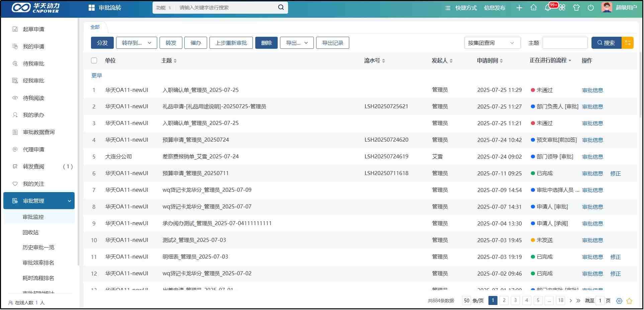This screenshot has width=644, height=310.
Task: Tick the select-all checkbox in table header
Action: (x=94, y=60)
